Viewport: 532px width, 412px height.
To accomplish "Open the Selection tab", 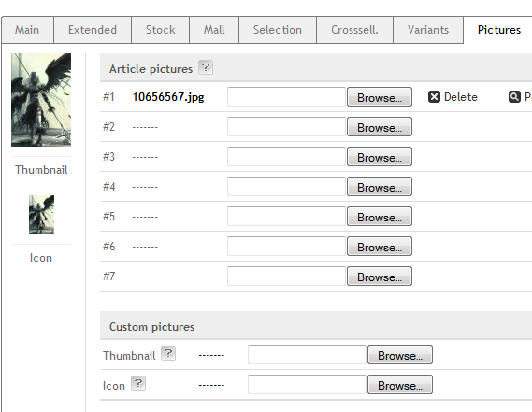I will [278, 30].
